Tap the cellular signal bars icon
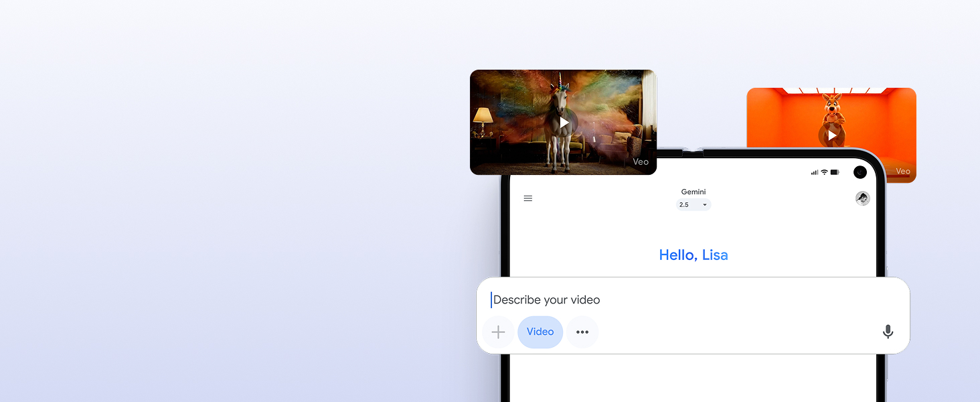 click(815, 173)
